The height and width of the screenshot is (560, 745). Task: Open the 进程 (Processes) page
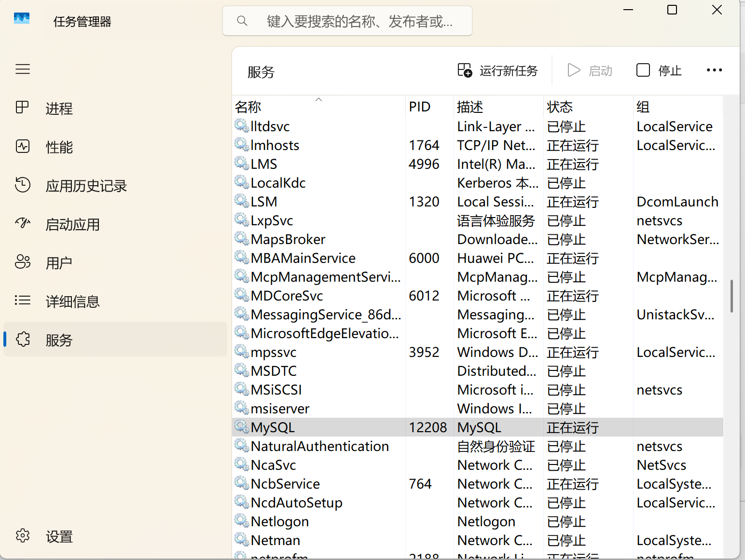click(115, 108)
